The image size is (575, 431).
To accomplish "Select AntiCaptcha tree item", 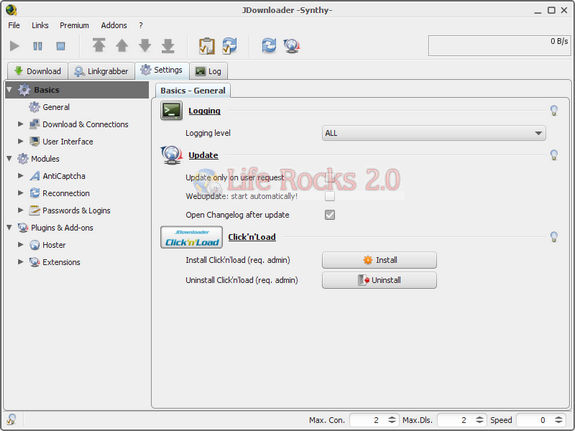I will click(x=57, y=176).
